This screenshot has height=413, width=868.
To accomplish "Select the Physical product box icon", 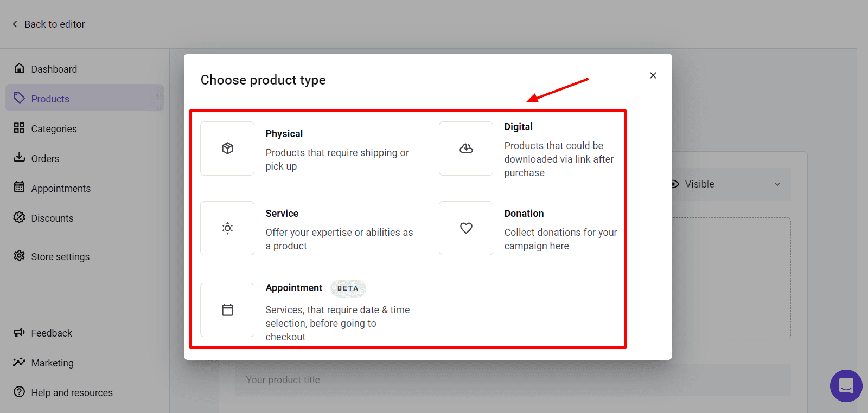I will tap(227, 149).
